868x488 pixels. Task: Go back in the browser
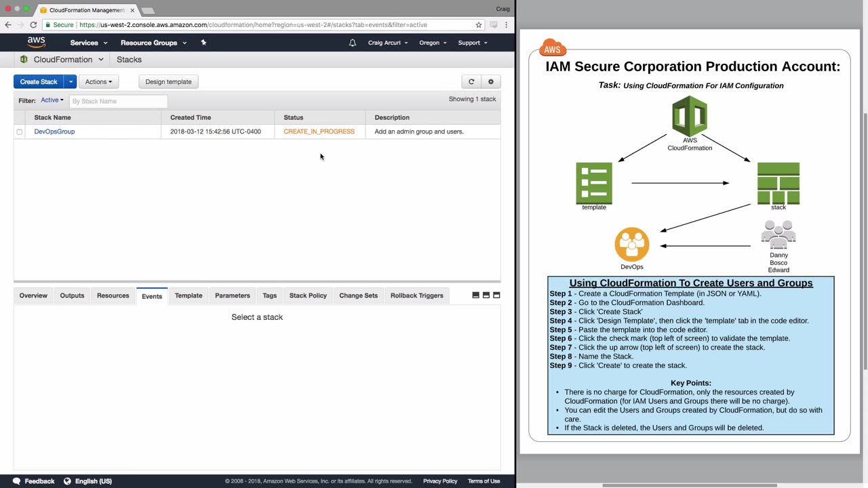tap(8, 25)
